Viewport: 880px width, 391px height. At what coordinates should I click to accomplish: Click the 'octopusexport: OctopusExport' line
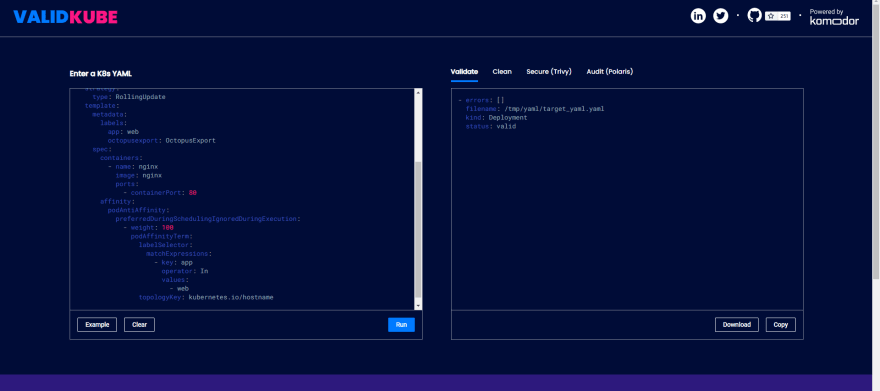pos(162,140)
